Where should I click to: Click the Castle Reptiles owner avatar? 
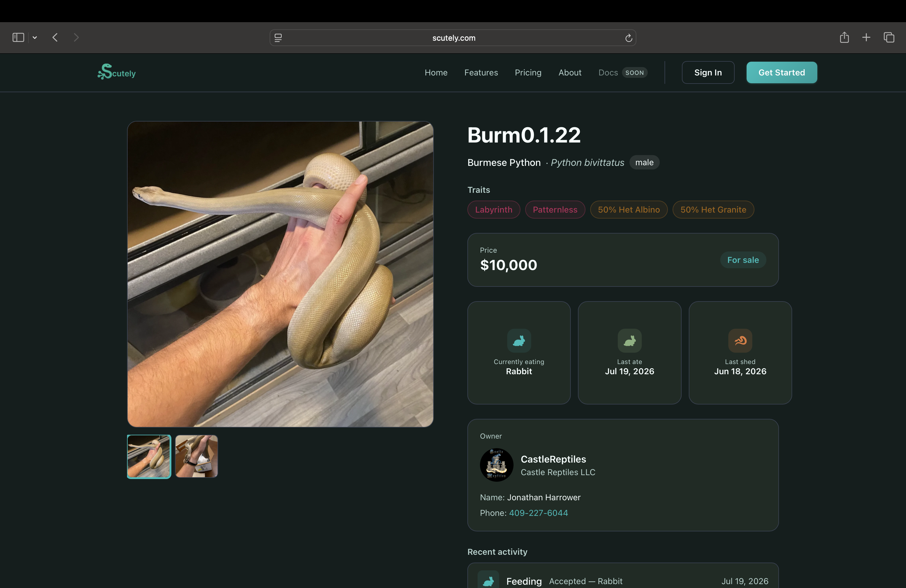point(496,465)
